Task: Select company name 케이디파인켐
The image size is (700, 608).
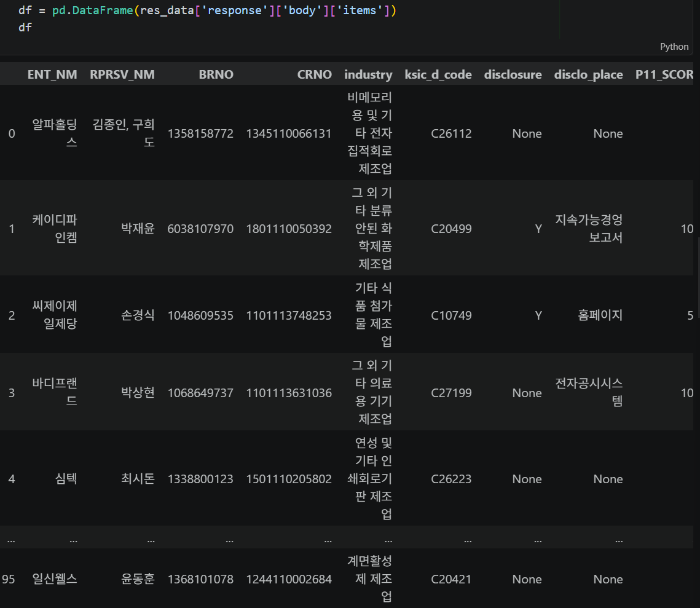Action: coord(55,228)
